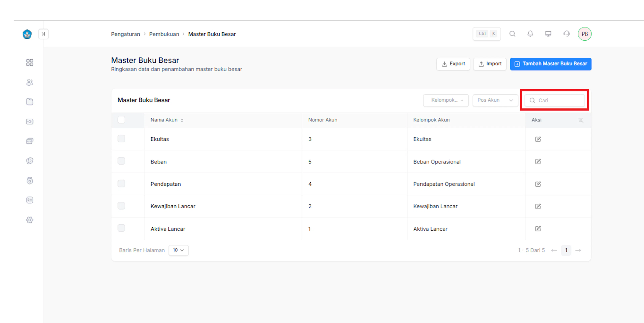Open the Pos Akun filter dropdown
Viewport: 644px width, 323px height.
coord(495,100)
